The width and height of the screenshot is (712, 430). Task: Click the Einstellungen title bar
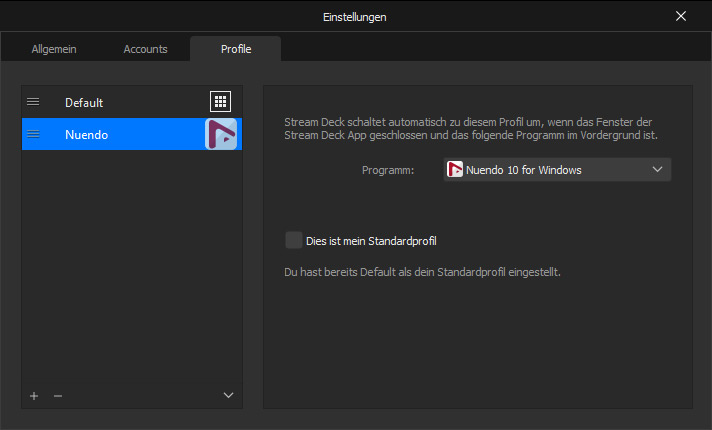(355, 16)
